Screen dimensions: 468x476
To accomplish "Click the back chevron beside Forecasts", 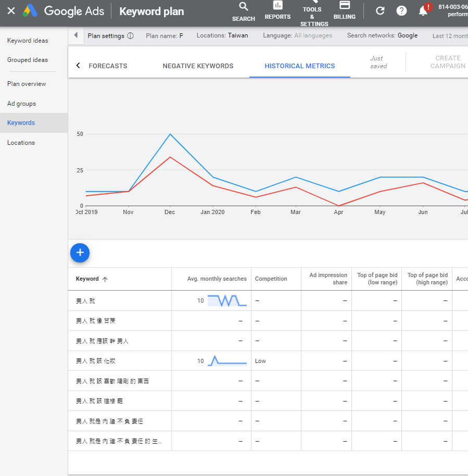I will click(78, 66).
